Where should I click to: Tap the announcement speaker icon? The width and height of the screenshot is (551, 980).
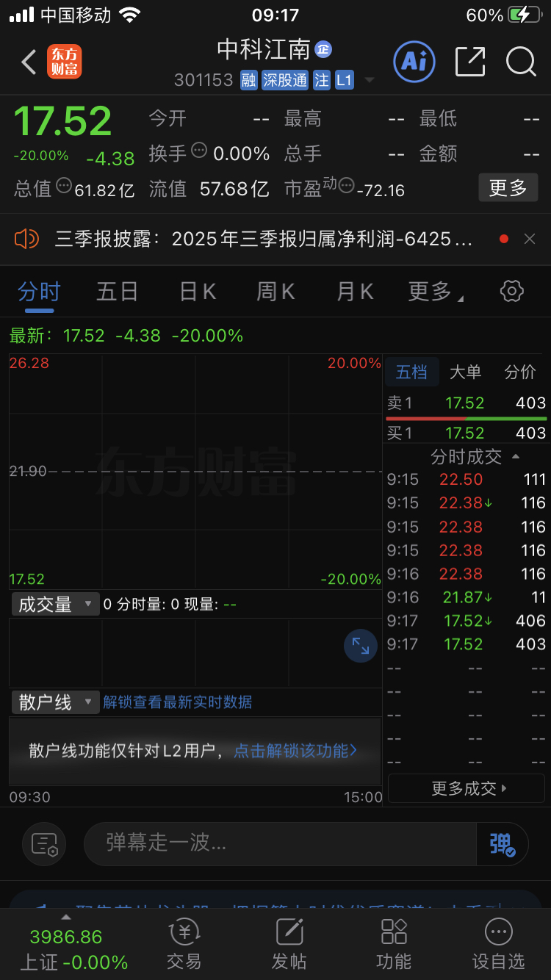click(26, 239)
